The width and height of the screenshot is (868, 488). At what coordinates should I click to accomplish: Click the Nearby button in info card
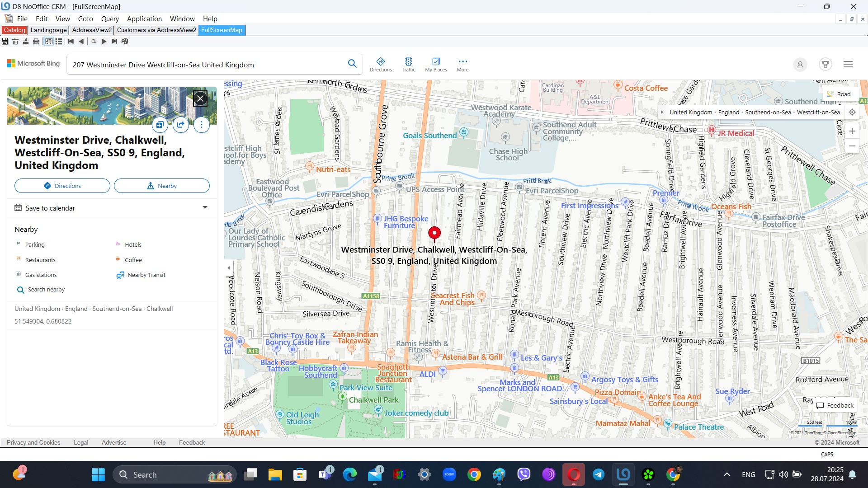point(162,186)
